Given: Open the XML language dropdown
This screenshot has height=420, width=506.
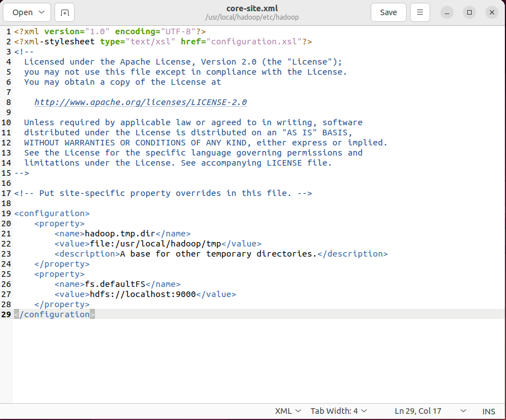Looking at the screenshot, I should tap(288, 411).
